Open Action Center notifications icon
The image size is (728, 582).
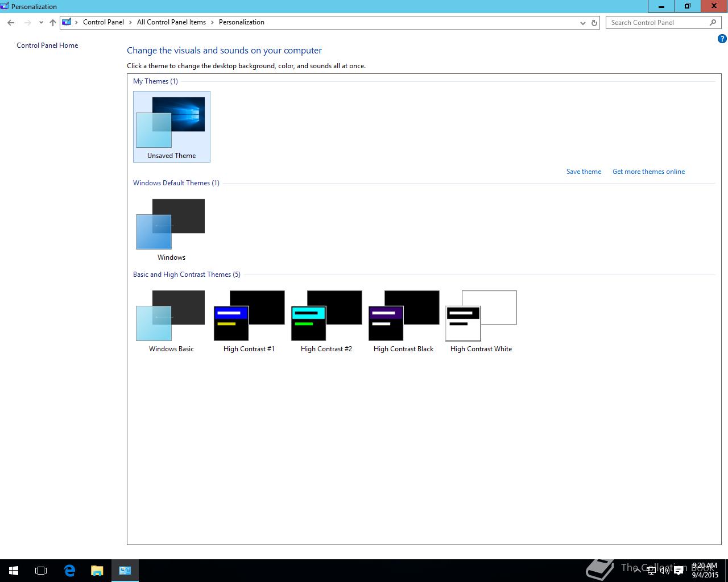[679, 571]
